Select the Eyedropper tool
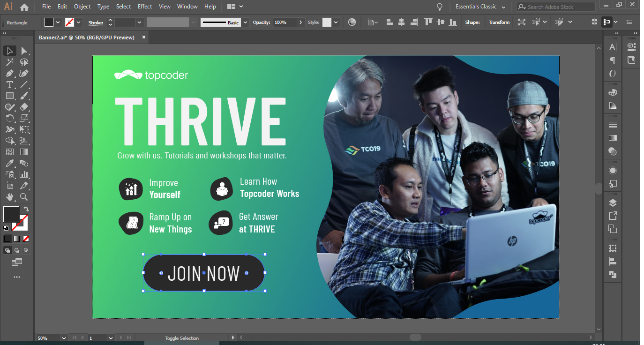 (10, 163)
